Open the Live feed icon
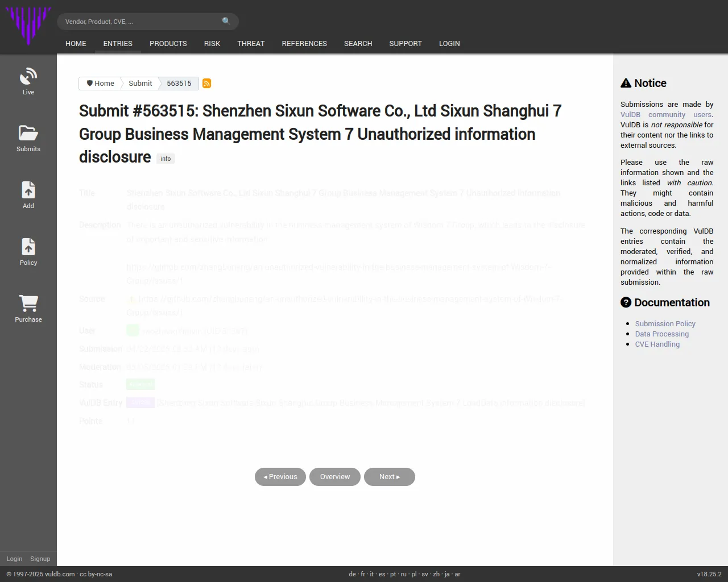The width and height of the screenshot is (728, 582). 28,77
